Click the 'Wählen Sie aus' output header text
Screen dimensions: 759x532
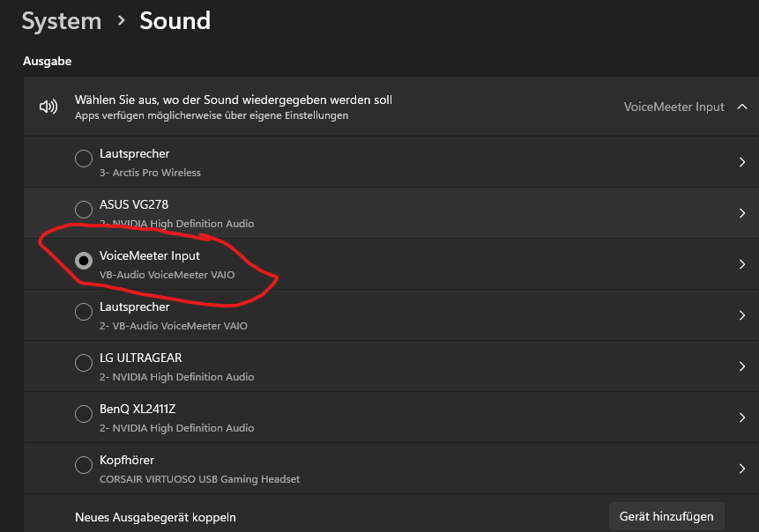pyautogui.click(x=233, y=100)
